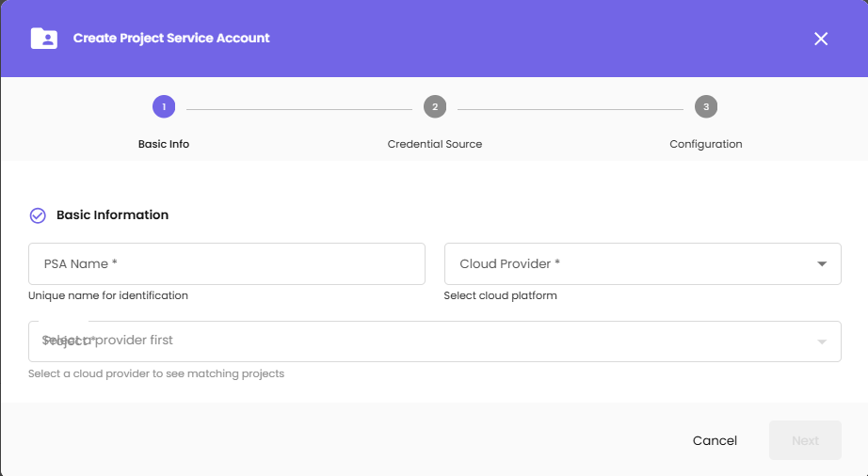Click 'Unique name for identification' helper text
Image resolution: width=868 pixels, height=476 pixels.
(x=108, y=295)
